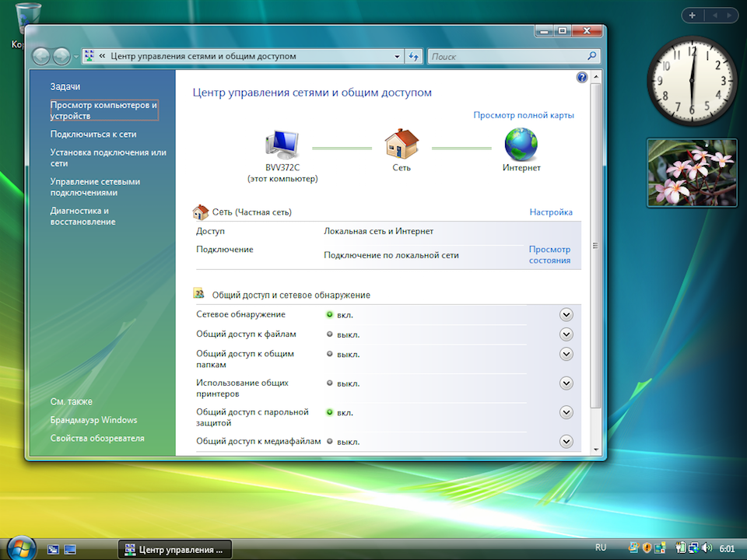The width and height of the screenshot is (747, 560).
Task: Click the Windows Sidebar tray icon
Action: pyautogui.click(x=660, y=548)
